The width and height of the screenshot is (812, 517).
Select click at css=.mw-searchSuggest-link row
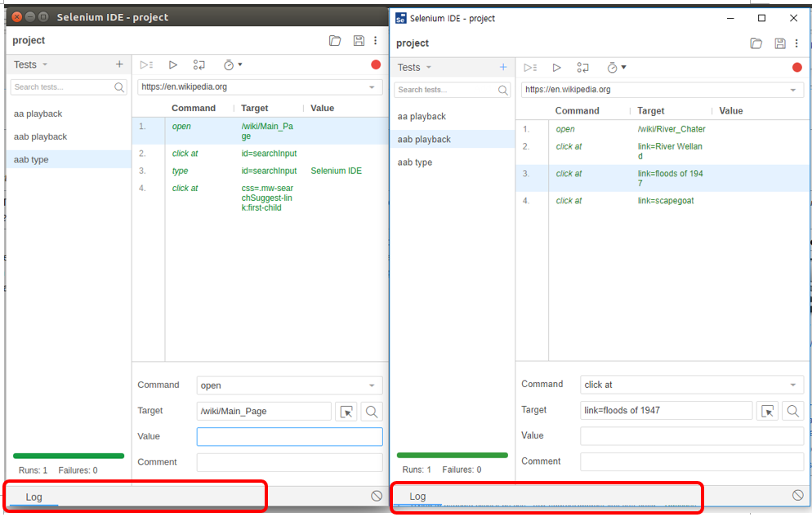pos(261,198)
